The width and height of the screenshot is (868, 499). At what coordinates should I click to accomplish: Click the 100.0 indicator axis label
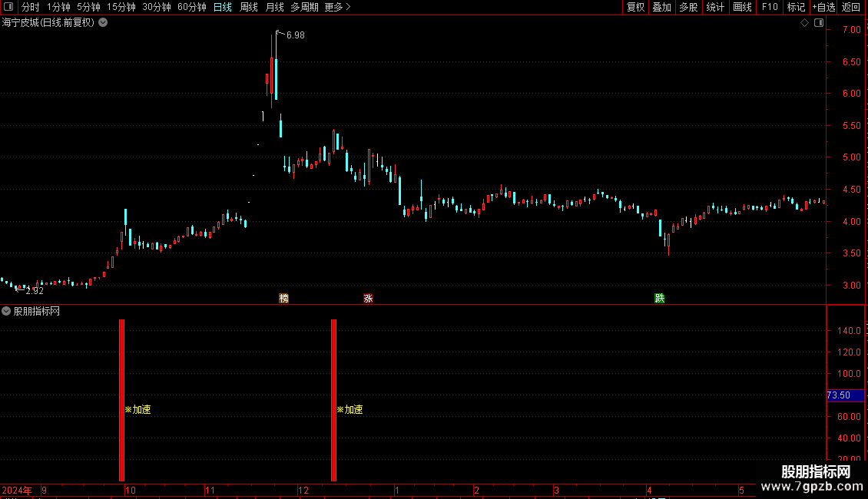(849, 374)
